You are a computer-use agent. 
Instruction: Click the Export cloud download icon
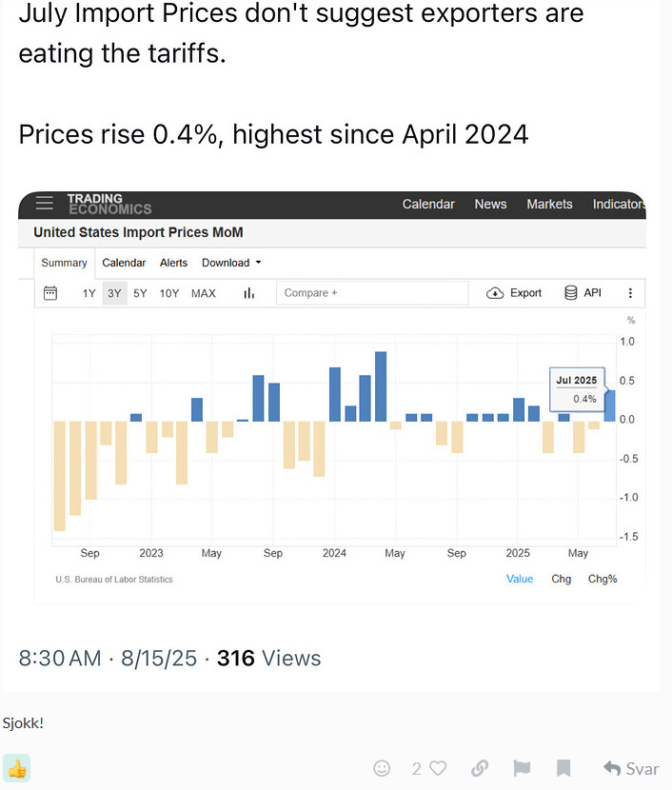495,293
